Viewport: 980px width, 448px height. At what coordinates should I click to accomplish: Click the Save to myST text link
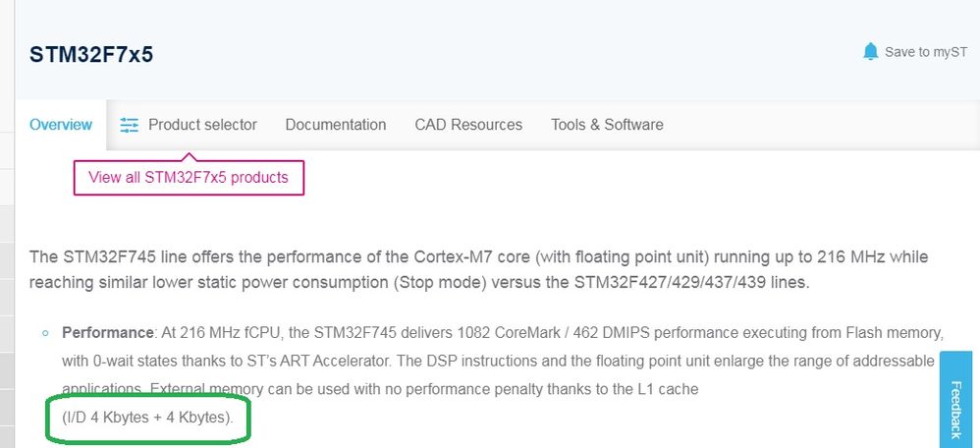pos(926,52)
